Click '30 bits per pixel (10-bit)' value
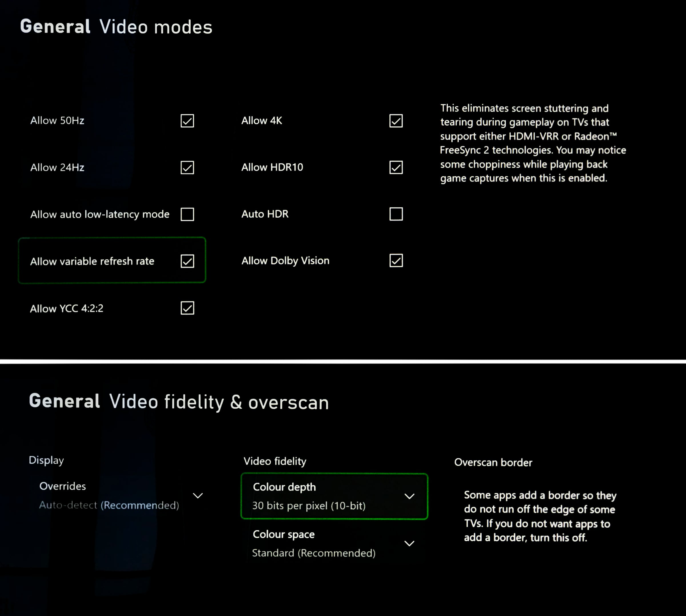The image size is (686, 616). (x=309, y=506)
